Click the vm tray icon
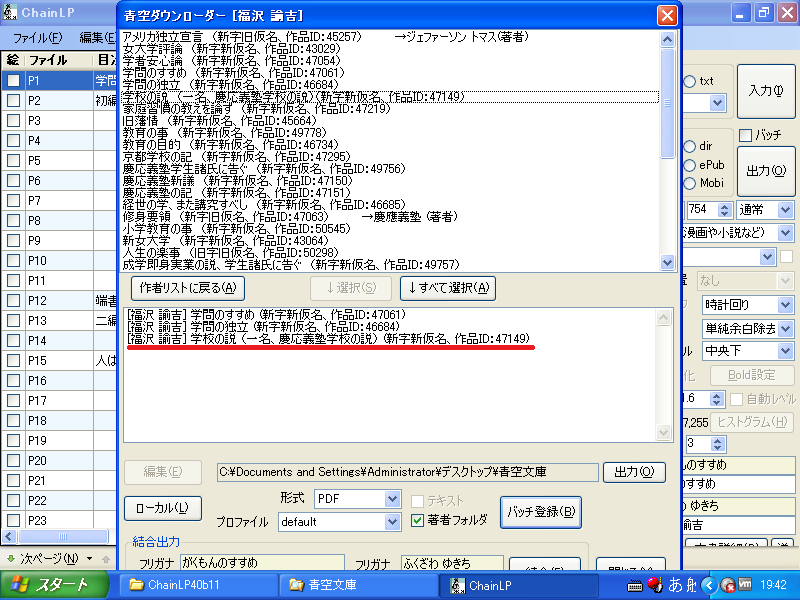 point(745,584)
